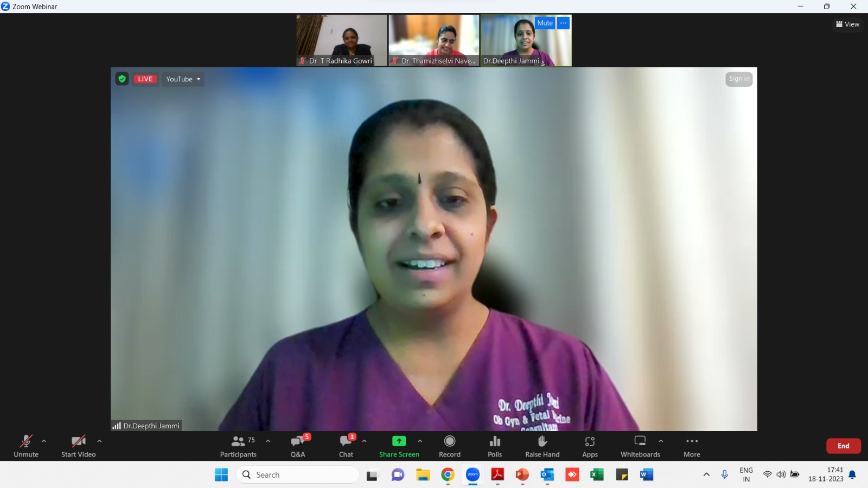Image resolution: width=868 pixels, height=488 pixels.
Task: End the webinar with the End button
Action: pyautogui.click(x=844, y=446)
